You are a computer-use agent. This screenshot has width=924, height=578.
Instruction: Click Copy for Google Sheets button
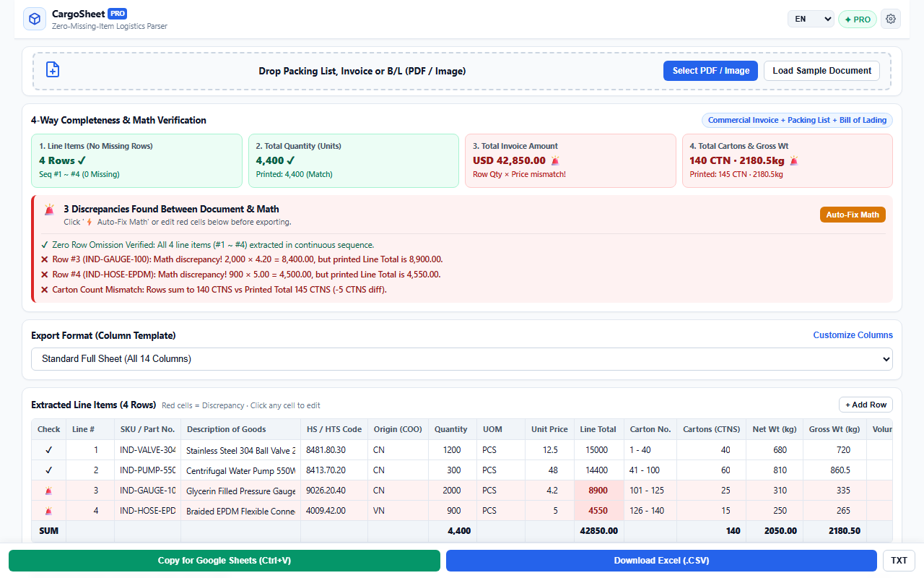click(225, 561)
